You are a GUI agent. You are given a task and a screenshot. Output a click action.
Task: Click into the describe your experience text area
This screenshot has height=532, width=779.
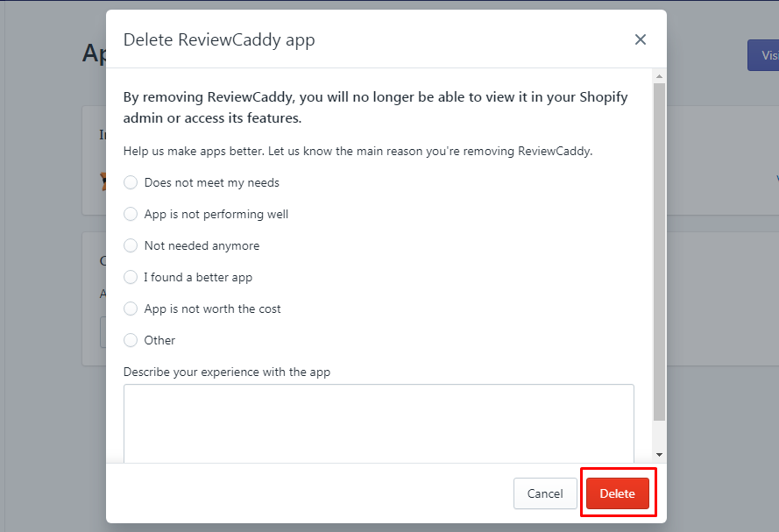point(379,423)
